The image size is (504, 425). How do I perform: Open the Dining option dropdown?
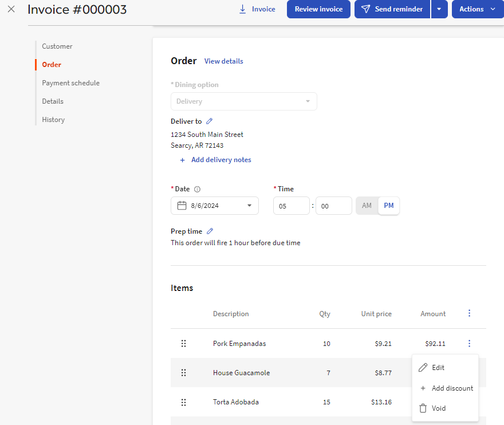point(243,101)
